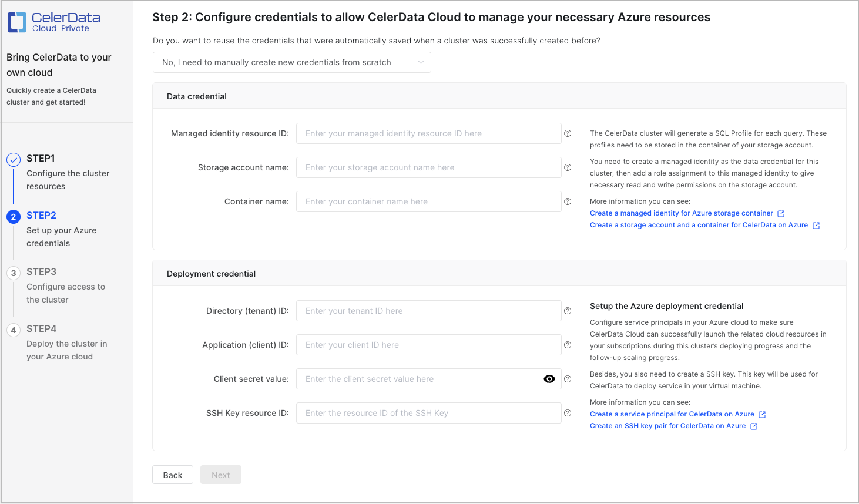Viewport: 859px width, 504px height.
Task: Click the help icon beside SSH Key resource ID
Action: (x=567, y=413)
